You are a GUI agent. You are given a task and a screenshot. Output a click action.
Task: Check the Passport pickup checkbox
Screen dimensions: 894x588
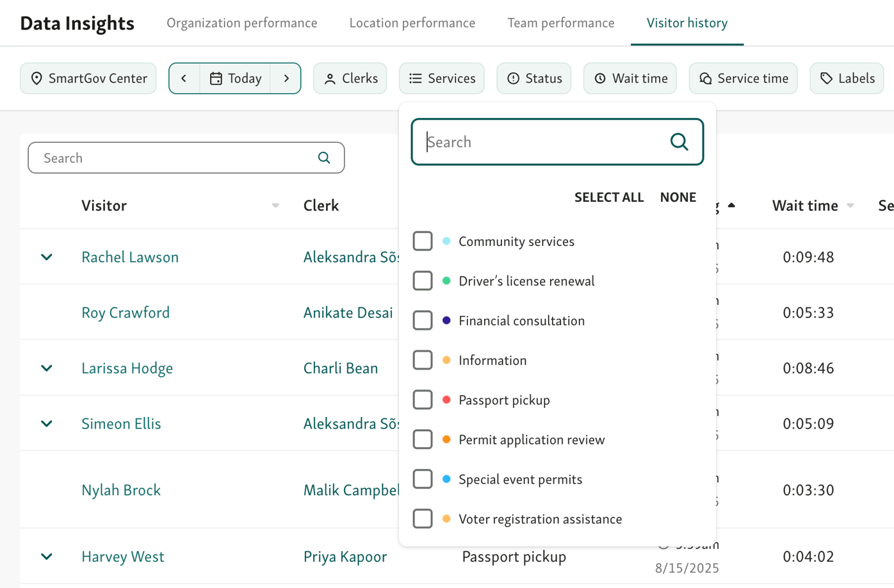point(423,400)
